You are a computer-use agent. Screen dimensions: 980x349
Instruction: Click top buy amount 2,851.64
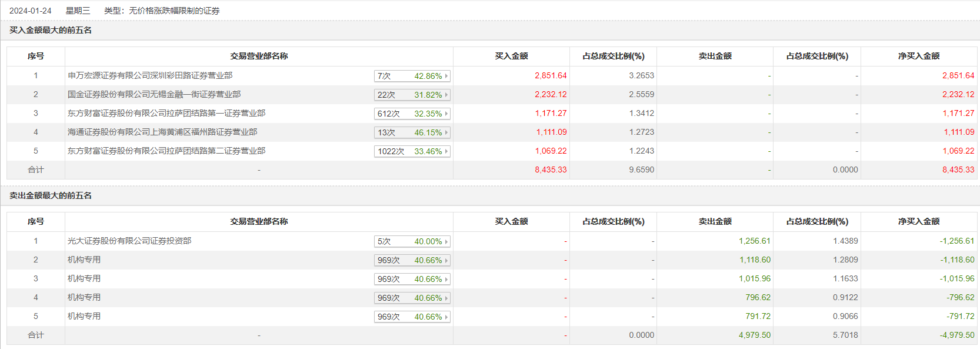point(551,75)
